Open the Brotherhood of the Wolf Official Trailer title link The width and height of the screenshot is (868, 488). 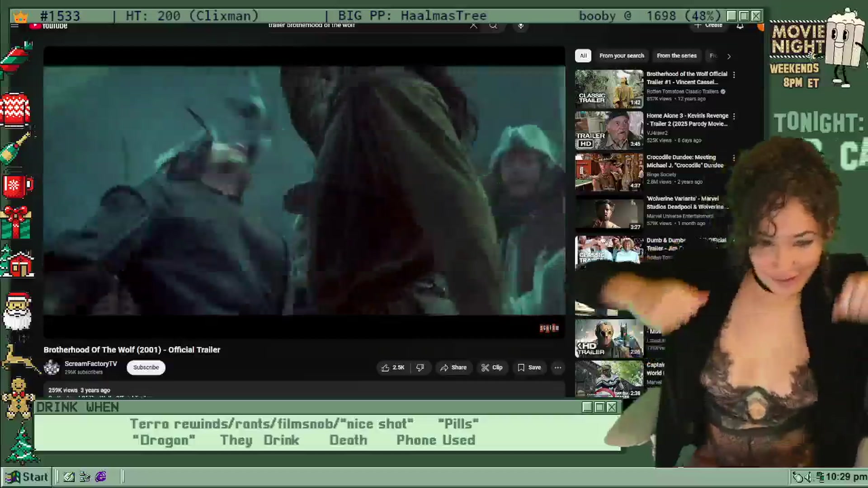tap(687, 78)
